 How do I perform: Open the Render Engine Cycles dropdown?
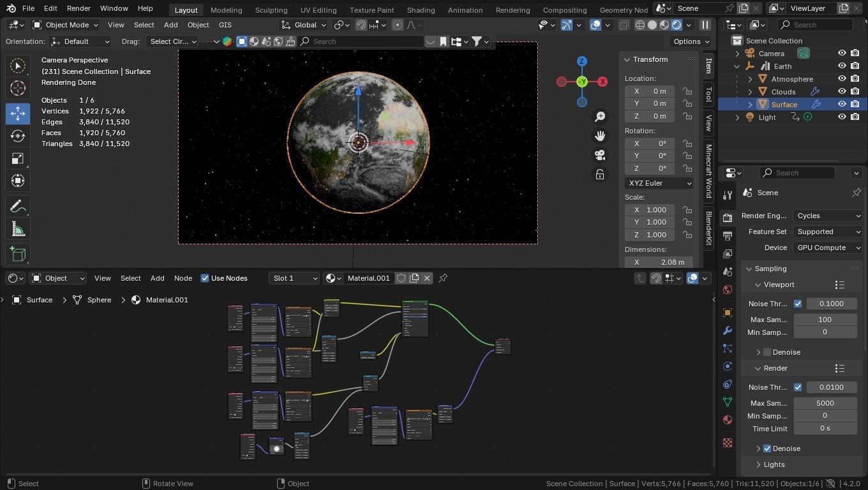(x=828, y=216)
